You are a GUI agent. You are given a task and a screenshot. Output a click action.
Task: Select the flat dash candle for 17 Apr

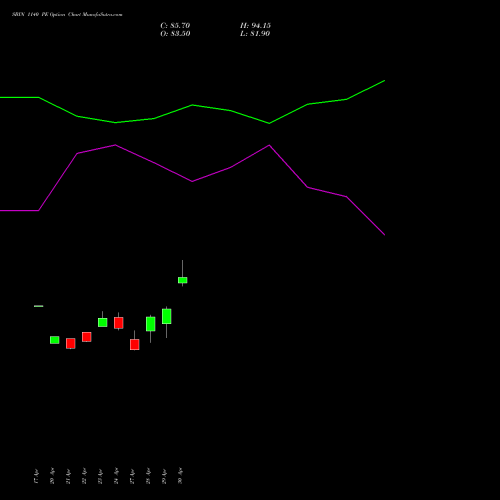coord(38,306)
